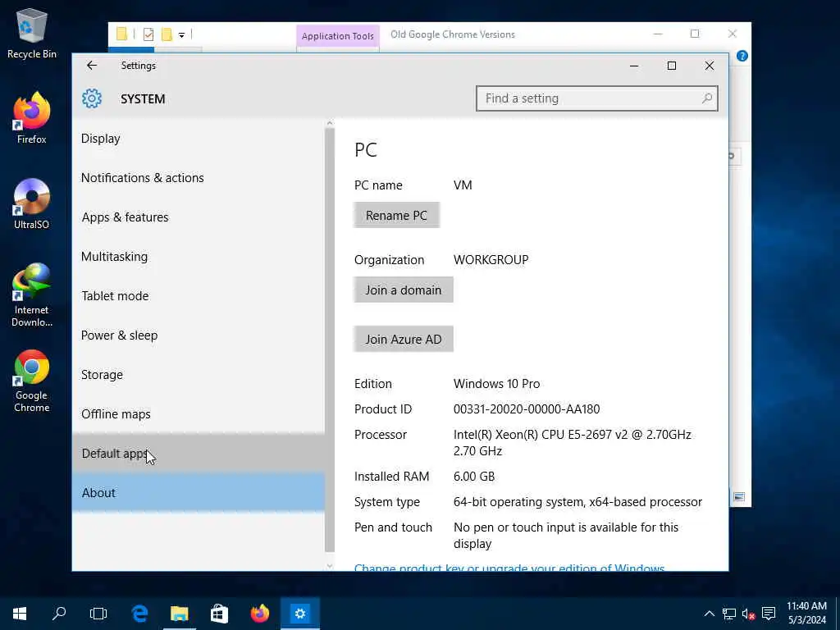This screenshot has width=840, height=630.
Task: Click the sidebar scrollbar down arrow
Action: pyautogui.click(x=330, y=566)
